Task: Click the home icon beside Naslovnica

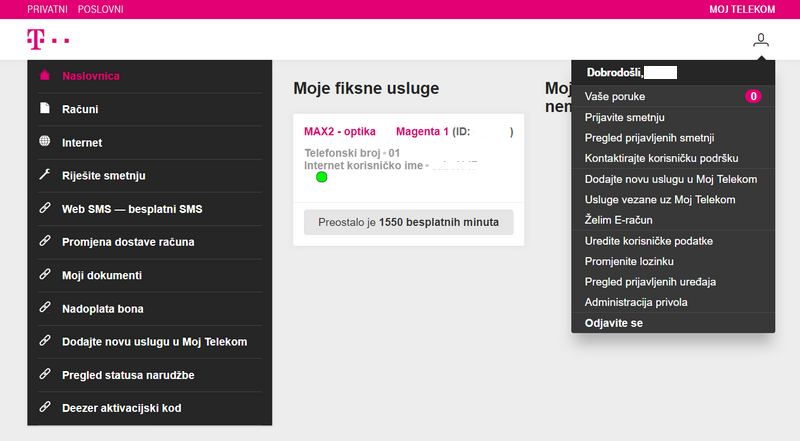Action: [45, 76]
